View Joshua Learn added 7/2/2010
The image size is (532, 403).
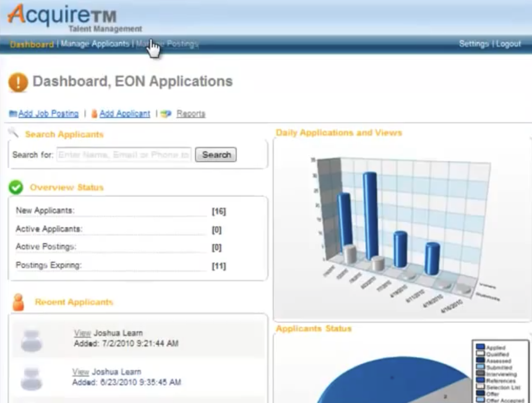point(82,333)
